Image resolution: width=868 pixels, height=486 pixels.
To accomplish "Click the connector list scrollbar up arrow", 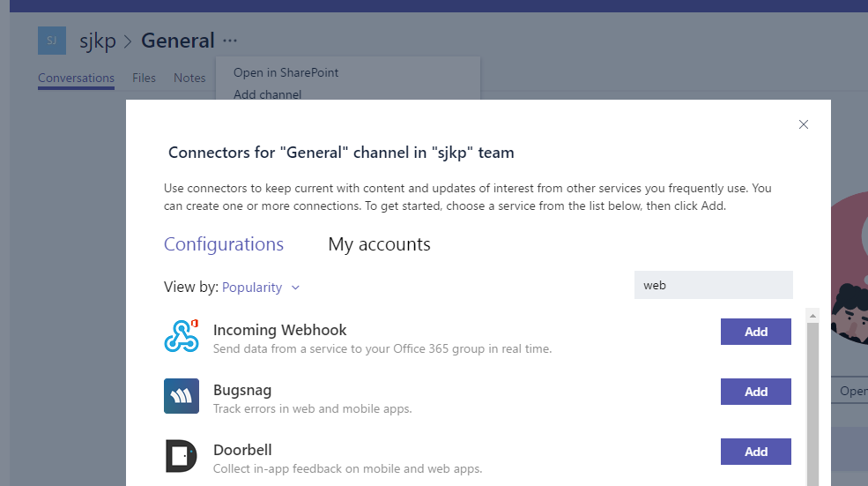I will coord(812,315).
